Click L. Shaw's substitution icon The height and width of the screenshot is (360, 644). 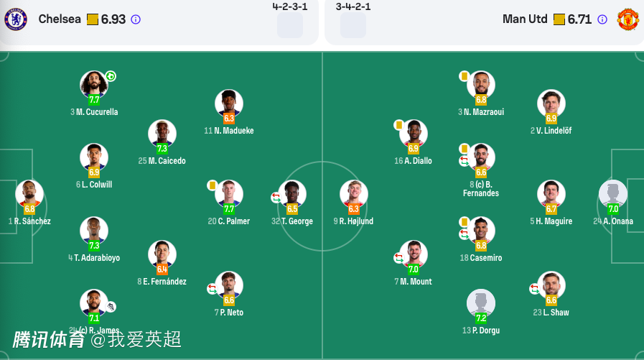534,288
